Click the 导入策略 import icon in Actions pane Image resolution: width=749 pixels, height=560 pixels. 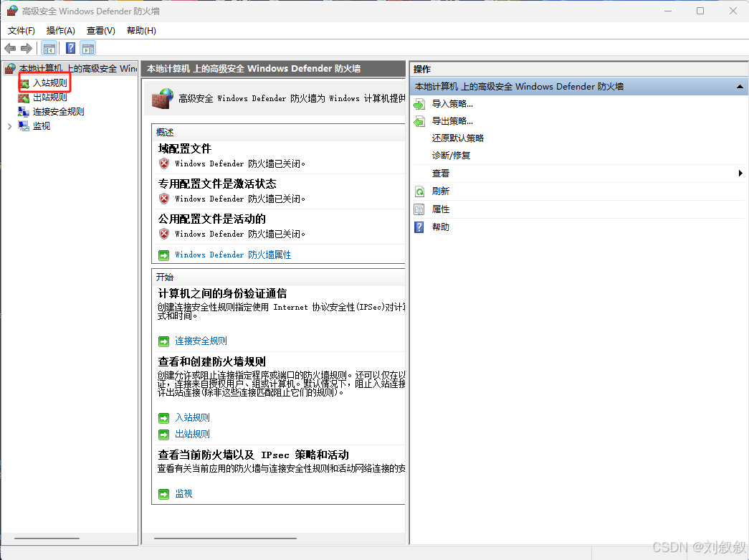click(418, 103)
